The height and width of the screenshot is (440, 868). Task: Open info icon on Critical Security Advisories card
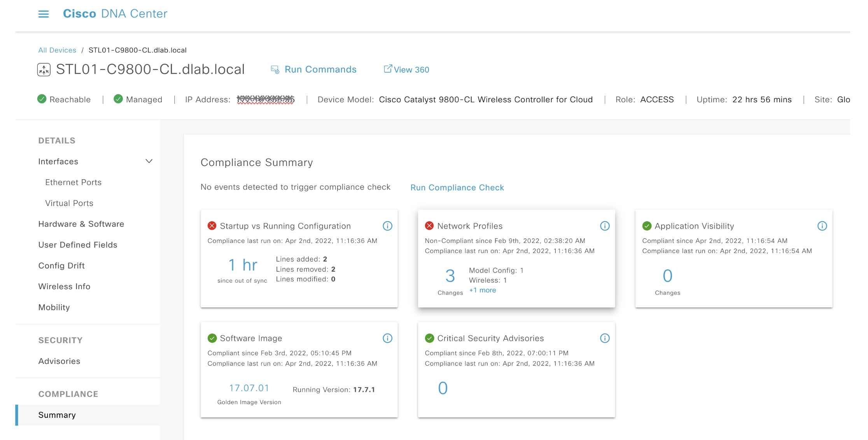tap(605, 338)
